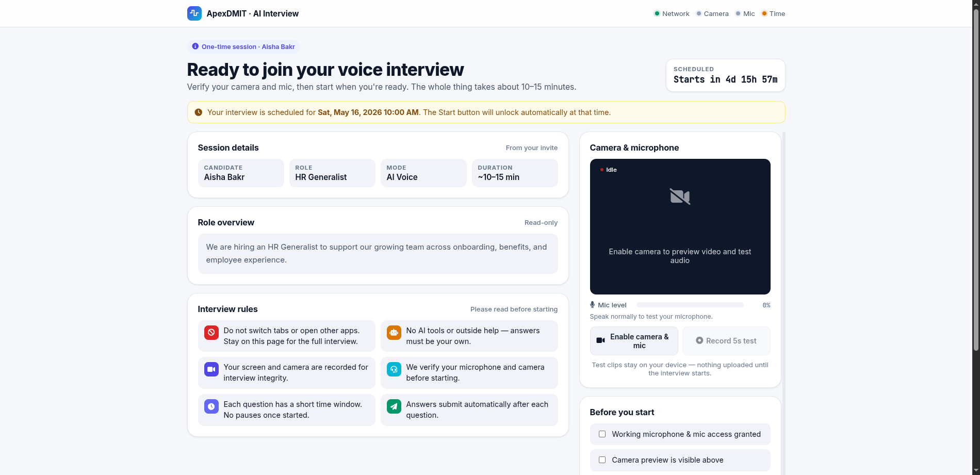Viewport: 980px width, 475px height.
Task: Click the microphone icon beside Mic level
Action: click(x=593, y=305)
